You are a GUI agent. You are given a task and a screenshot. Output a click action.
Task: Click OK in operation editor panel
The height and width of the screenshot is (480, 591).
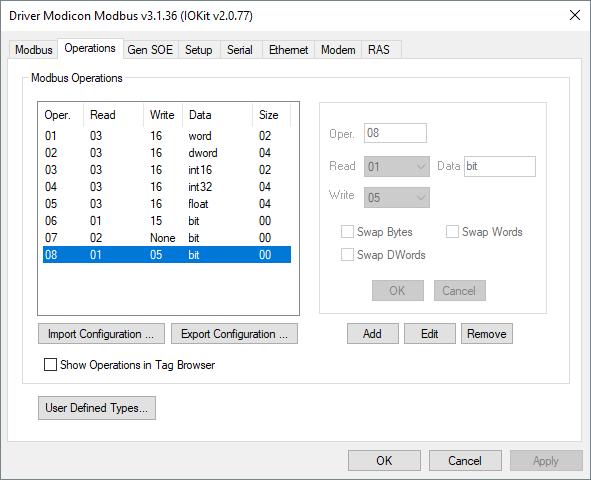coord(398,290)
